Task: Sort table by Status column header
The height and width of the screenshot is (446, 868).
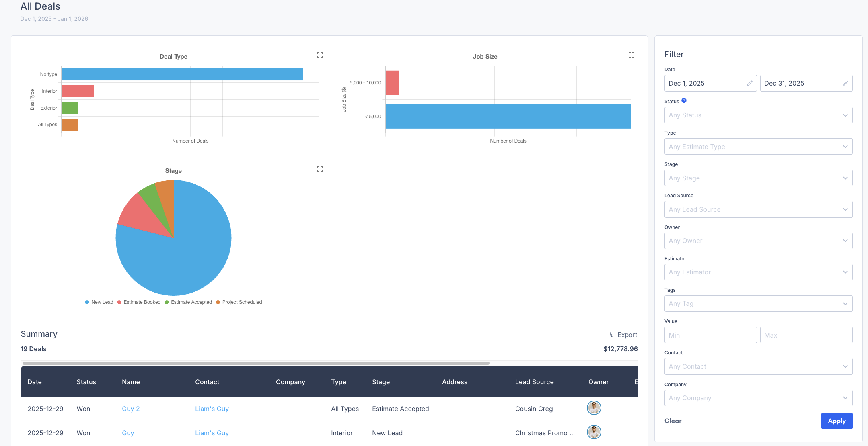Action: pos(86,382)
